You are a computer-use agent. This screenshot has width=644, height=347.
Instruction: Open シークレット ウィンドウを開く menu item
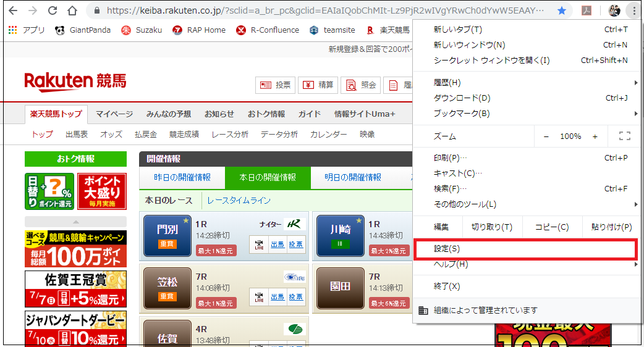tap(527, 61)
